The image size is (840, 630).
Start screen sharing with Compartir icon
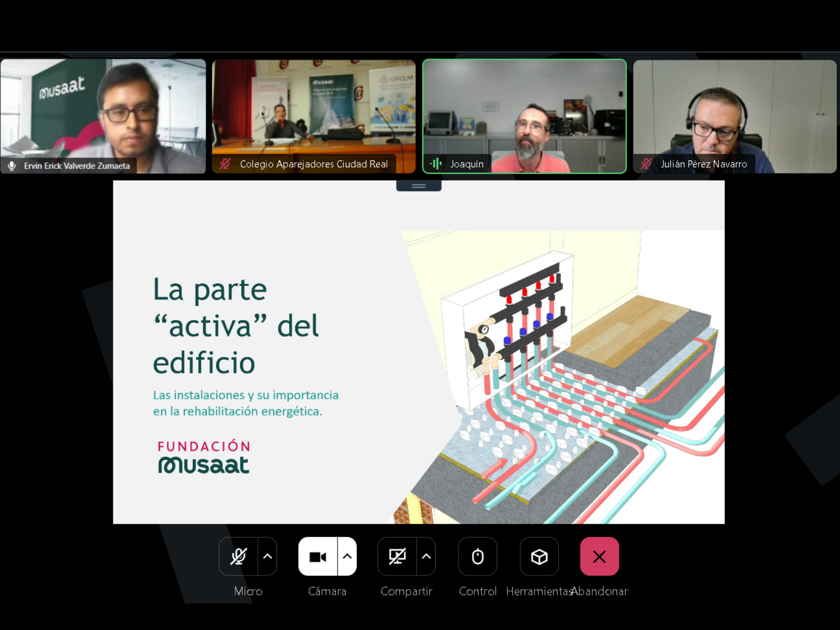tap(397, 556)
